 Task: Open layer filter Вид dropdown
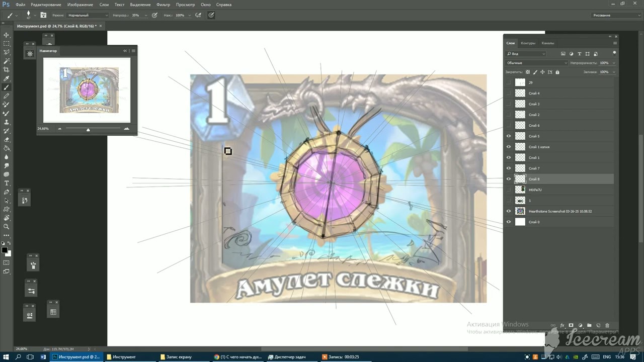pos(526,54)
